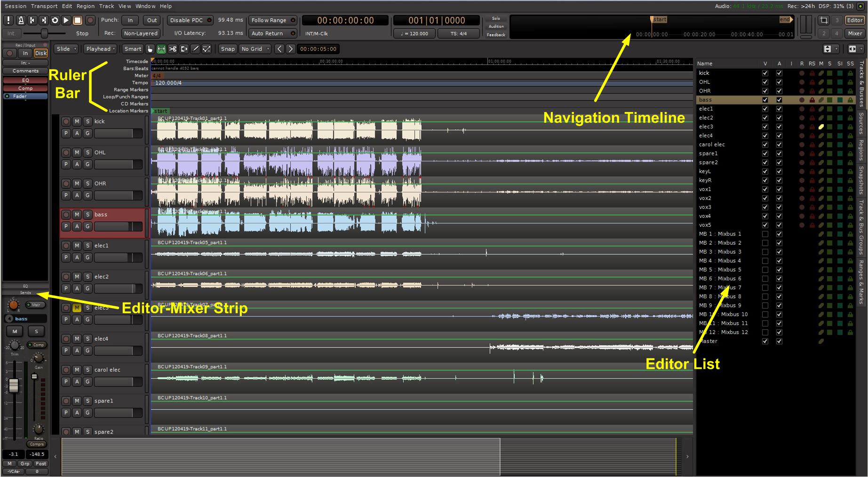
Task: Expand horizontal zoom dropdown arrow
Action: click(x=861, y=49)
